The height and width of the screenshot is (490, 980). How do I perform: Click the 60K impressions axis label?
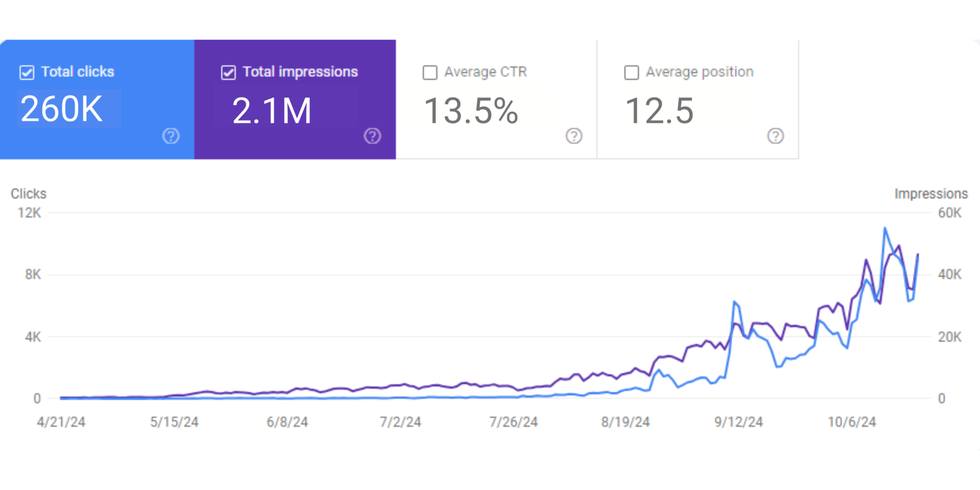coord(950,213)
